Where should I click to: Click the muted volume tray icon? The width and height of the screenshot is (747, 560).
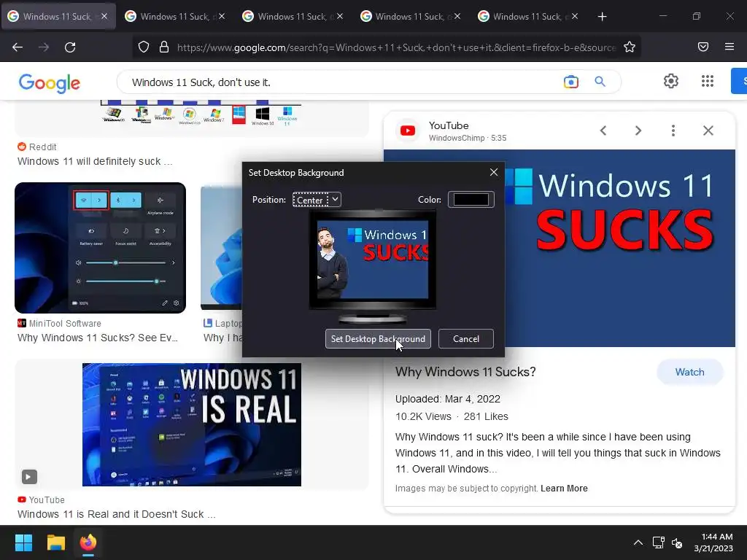(677, 542)
